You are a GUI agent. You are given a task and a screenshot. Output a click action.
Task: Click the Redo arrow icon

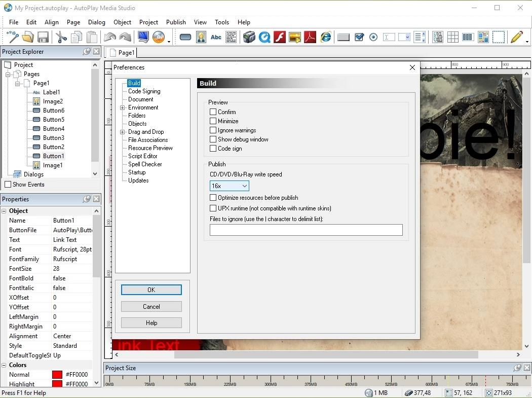click(125, 37)
